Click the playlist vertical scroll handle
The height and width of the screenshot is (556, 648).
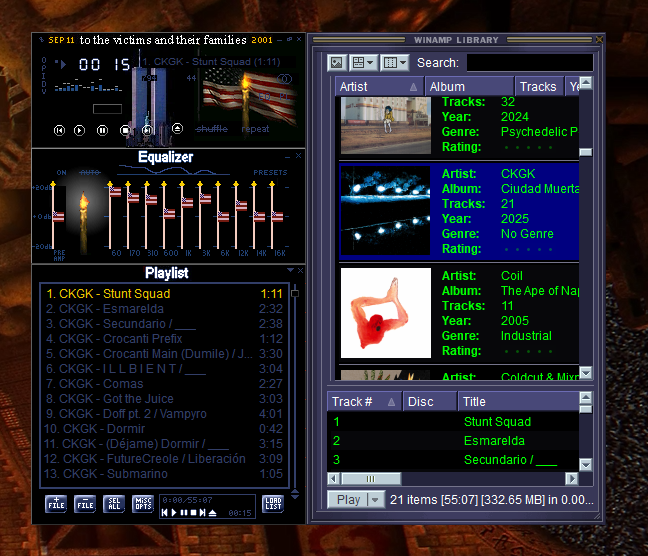pos(295,294)
